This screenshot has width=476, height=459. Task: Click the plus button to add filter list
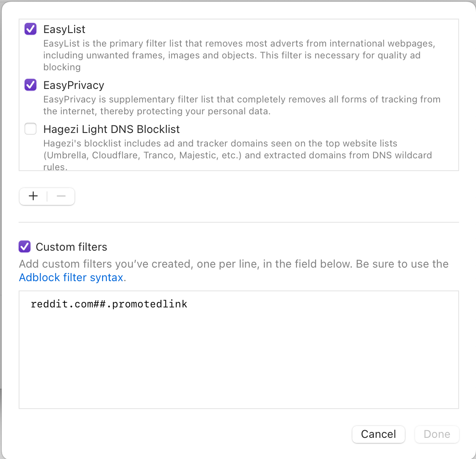tap(33, 196)
